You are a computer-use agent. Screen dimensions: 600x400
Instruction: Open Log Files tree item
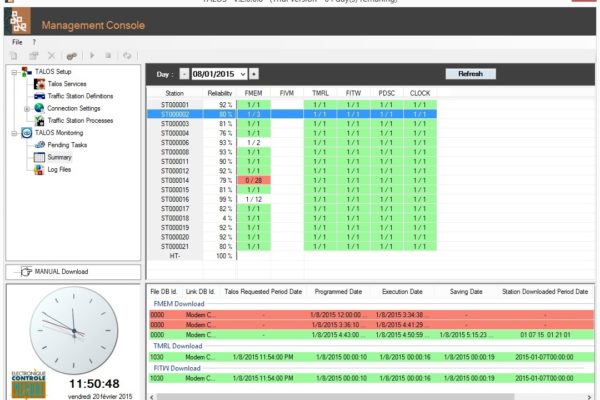click(x=59, y=170)
